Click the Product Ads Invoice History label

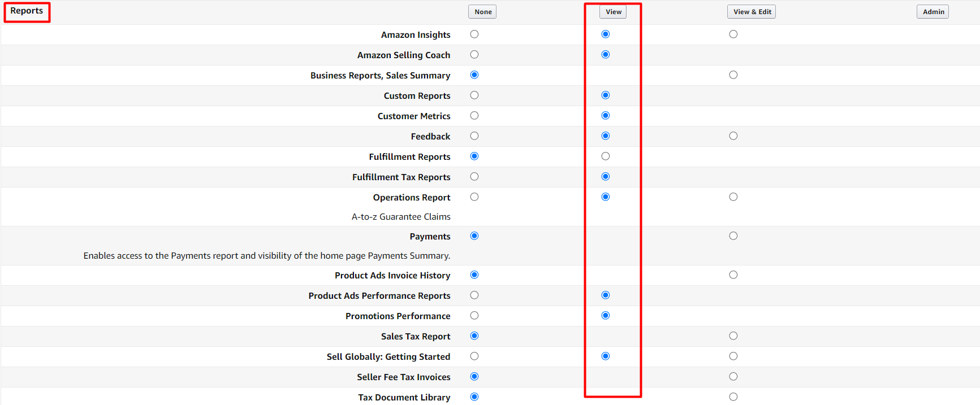392,276
